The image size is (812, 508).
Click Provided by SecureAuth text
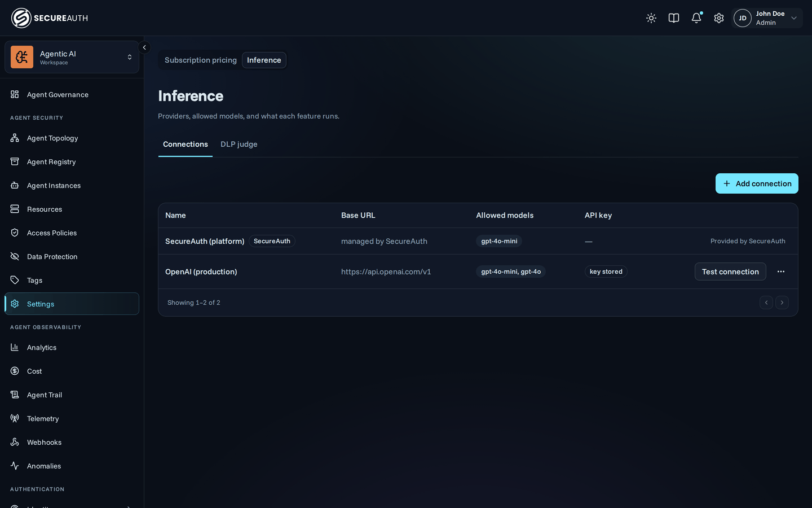coord(748,241)
